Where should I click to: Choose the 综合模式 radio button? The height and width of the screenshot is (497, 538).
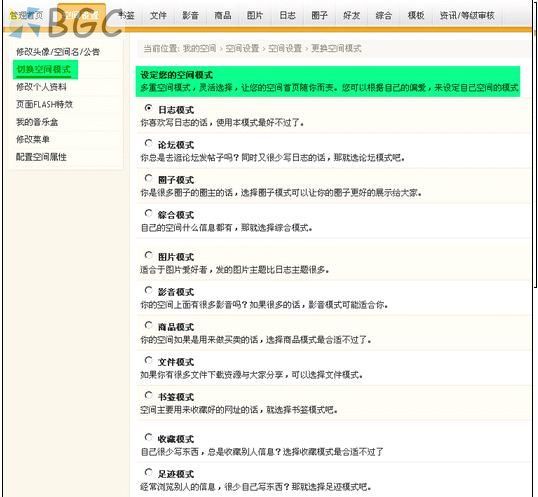149,213
